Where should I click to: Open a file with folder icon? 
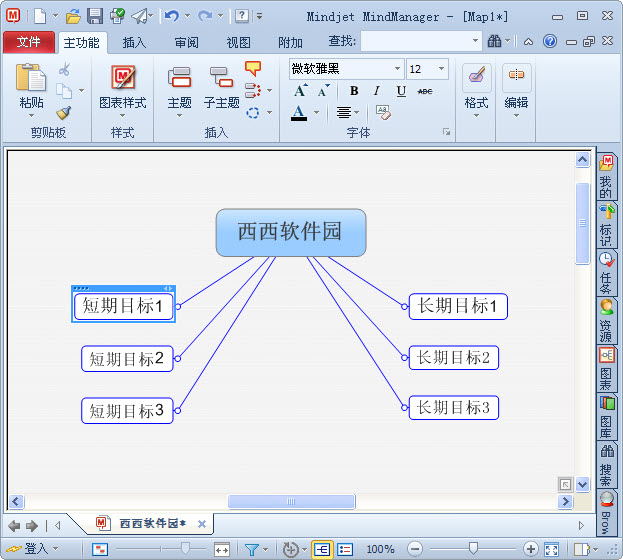(x=73, y=16)
